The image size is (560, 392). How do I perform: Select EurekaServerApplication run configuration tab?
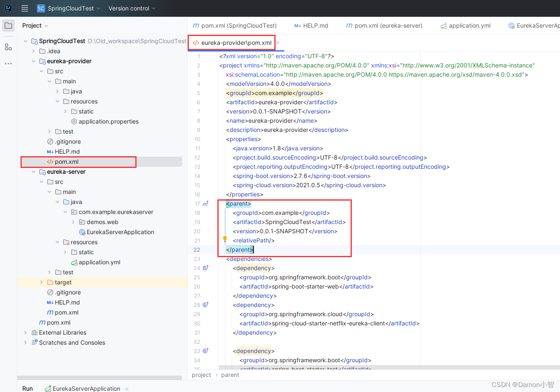pyautogui.click(x=83, y=389)
